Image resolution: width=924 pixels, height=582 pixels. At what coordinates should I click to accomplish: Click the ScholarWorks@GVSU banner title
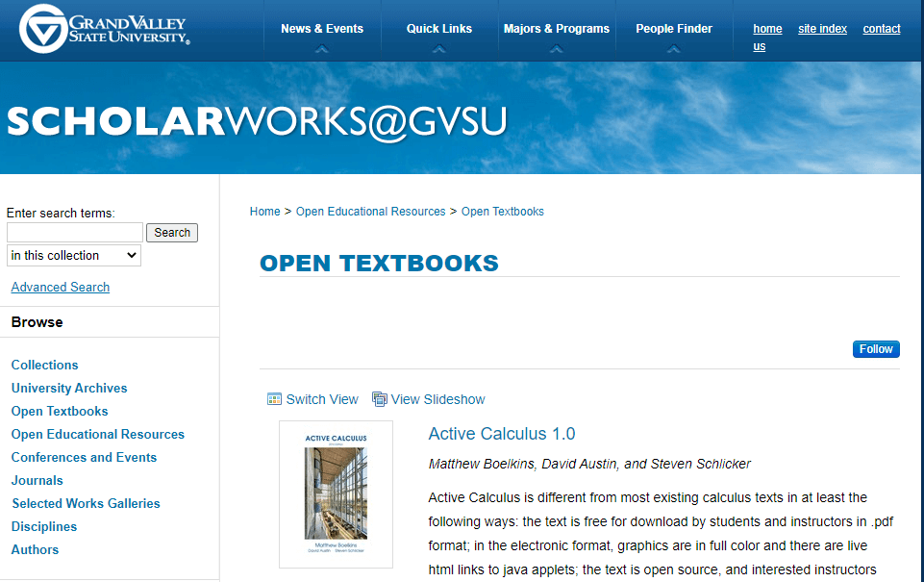coord(257,120)
